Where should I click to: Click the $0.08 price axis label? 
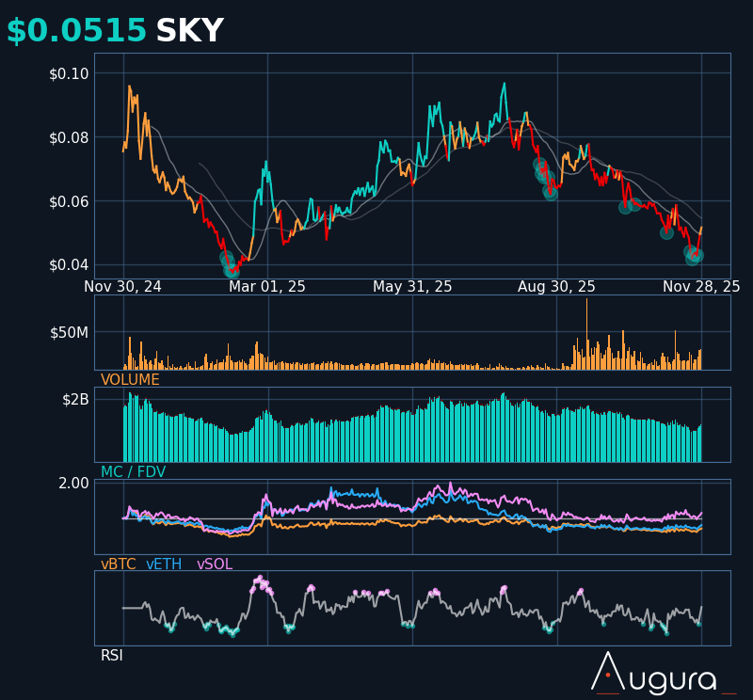(x=69, y=137)
